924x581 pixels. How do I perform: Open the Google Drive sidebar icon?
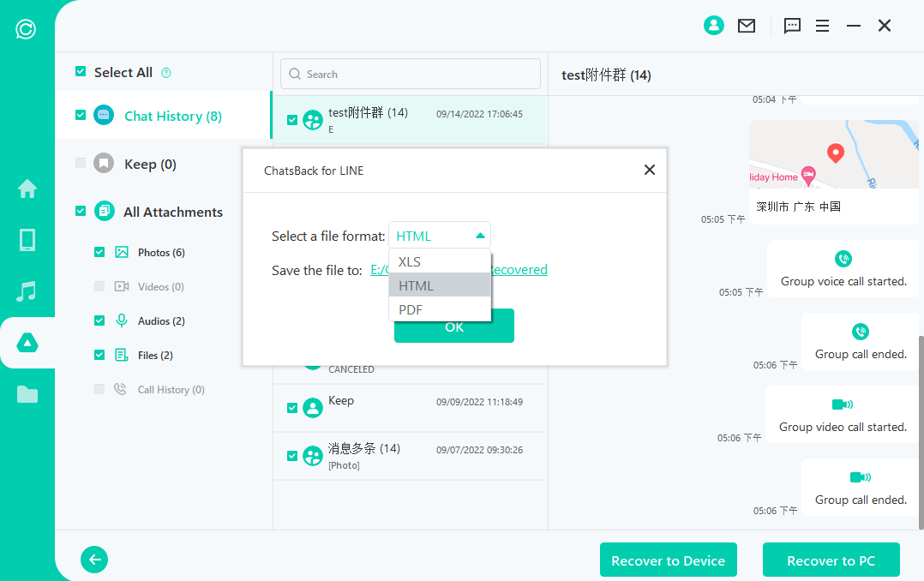pos(27,343)
